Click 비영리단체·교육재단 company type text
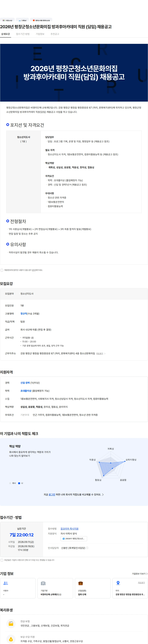Screen dimensions: 148x644 point(51,594)
